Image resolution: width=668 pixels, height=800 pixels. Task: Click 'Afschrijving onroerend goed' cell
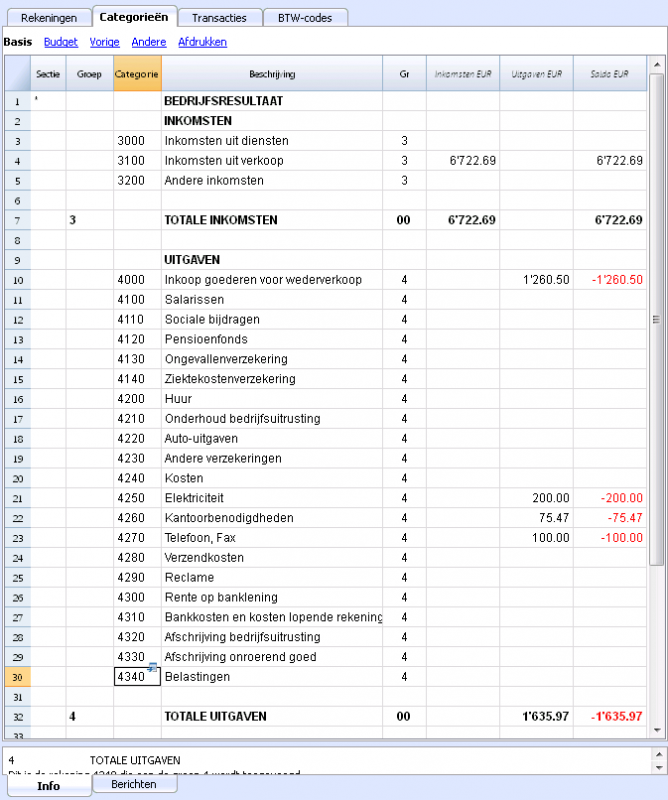[272, 657]
